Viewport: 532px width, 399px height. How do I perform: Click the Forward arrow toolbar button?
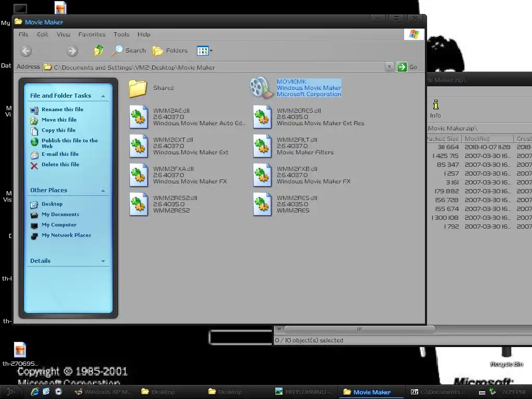point(72,51)
